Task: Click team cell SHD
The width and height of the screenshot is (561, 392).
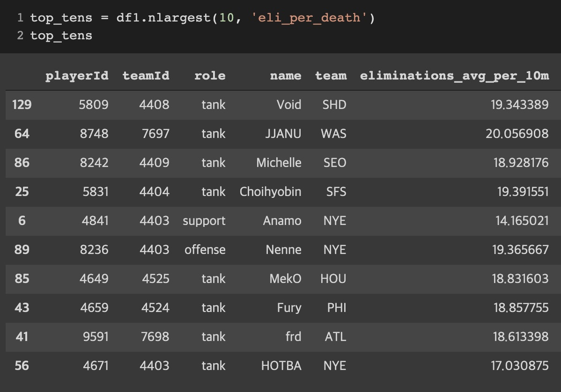Action: (x=334, y=105)
